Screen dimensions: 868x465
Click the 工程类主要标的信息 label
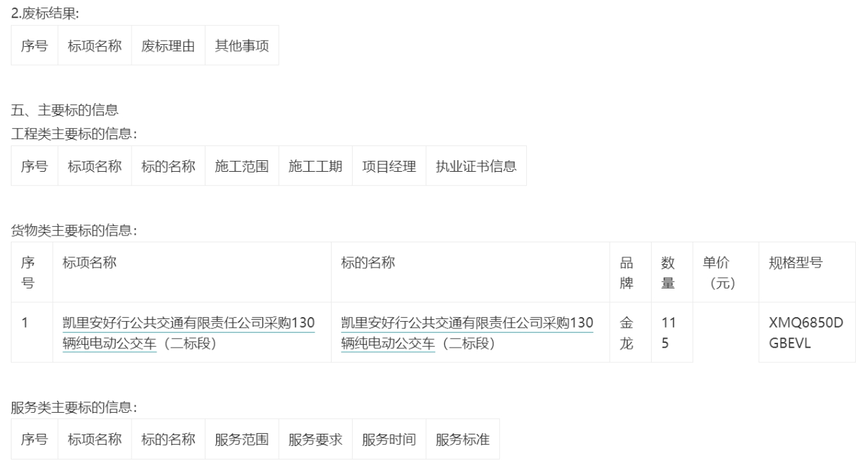[75, 134]
